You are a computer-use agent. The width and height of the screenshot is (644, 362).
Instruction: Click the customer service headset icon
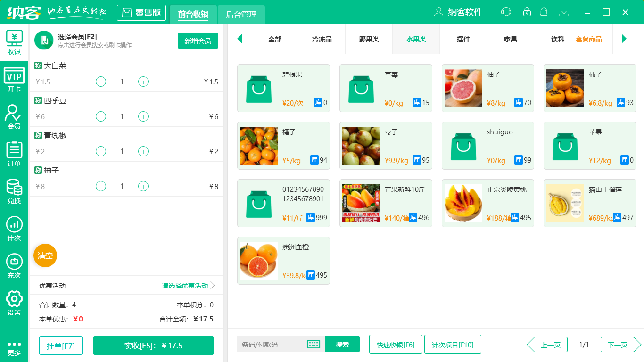pos(506,12)
